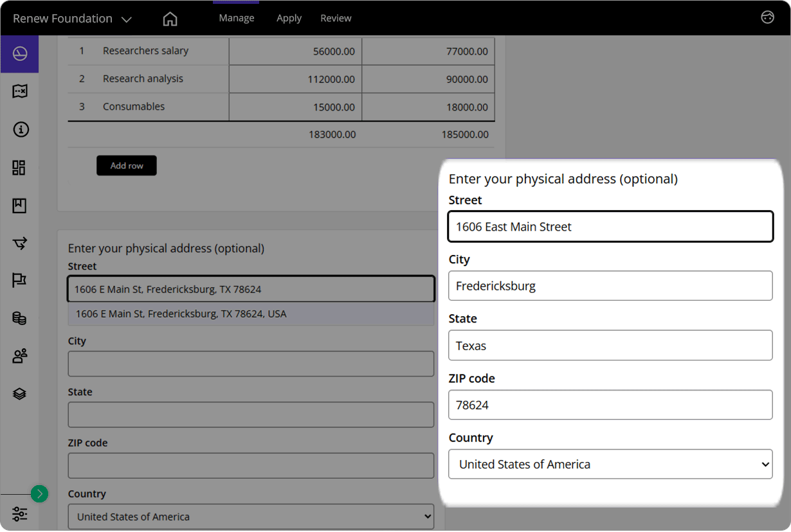
Task: Click the Add row button
Action: click(127, 166)
